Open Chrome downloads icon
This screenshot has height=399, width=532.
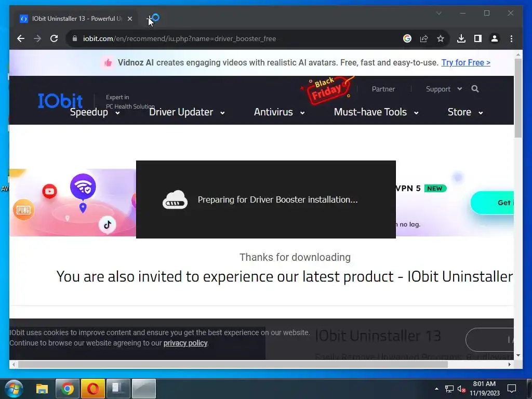(461, 38)
